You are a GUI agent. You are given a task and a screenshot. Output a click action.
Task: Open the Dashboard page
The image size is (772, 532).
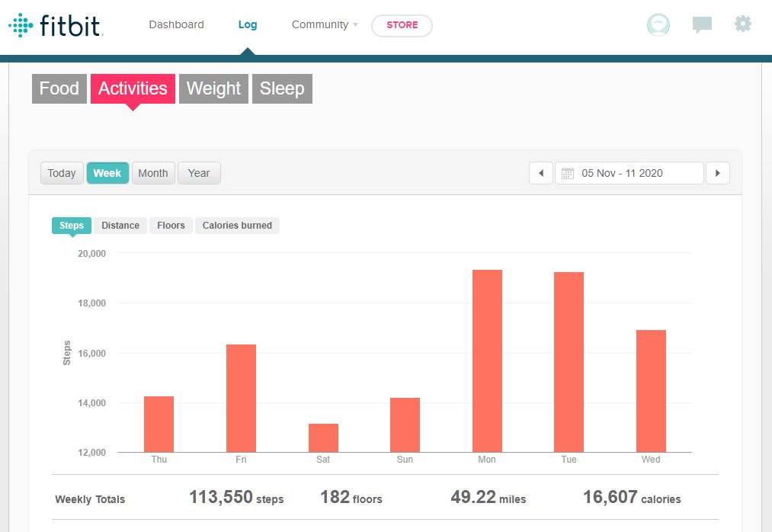point(176,24)
